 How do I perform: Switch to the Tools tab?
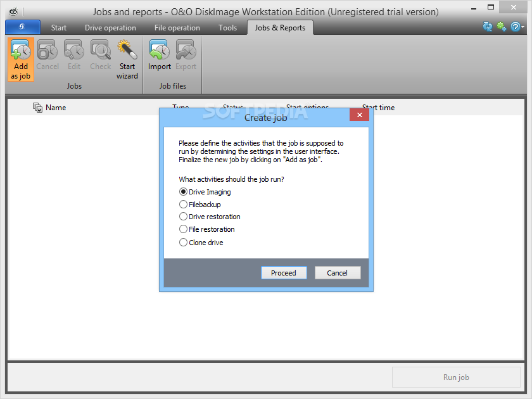point(227,28)
